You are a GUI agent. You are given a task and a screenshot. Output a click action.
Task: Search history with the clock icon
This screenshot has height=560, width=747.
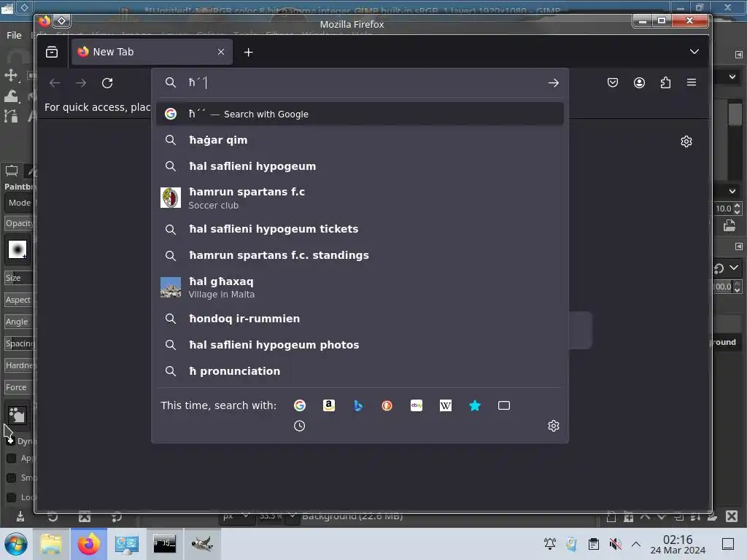[x=300, y=426]
